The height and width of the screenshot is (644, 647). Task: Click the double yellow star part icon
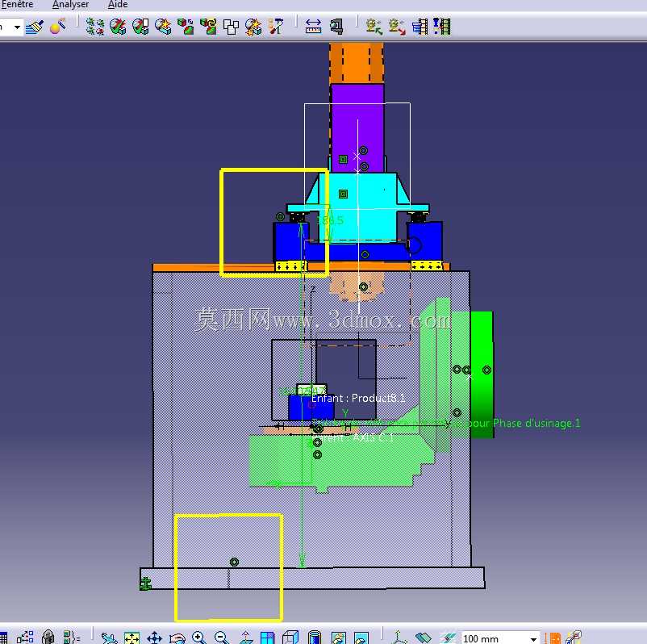pos(253,27)
